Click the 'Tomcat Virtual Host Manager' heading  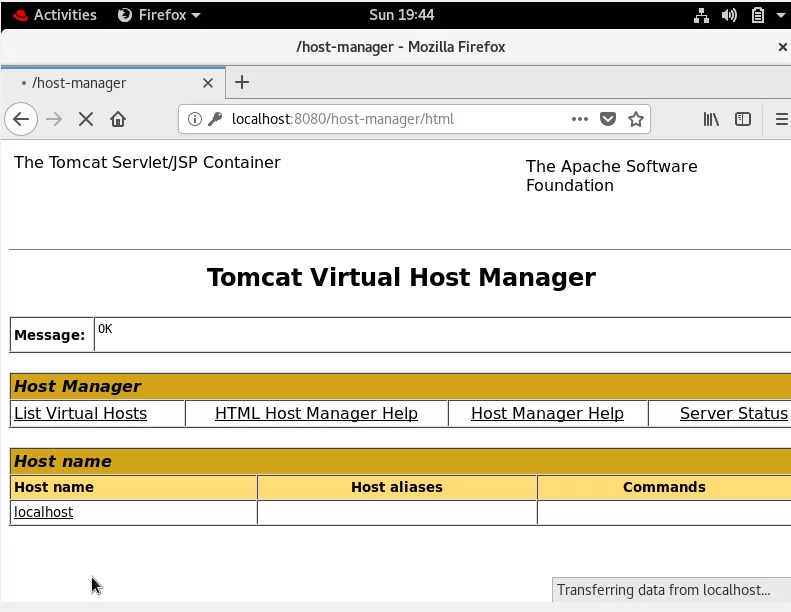(x=401, y=277)
